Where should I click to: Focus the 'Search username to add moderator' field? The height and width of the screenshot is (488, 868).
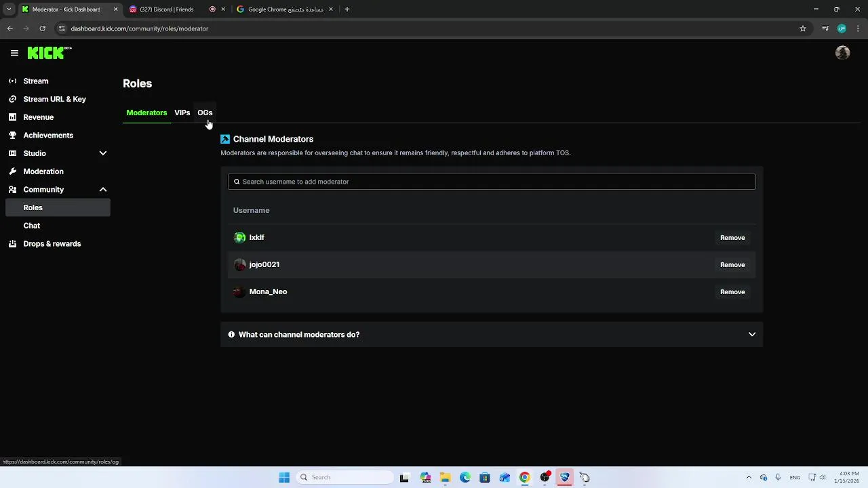coord(492,182)
